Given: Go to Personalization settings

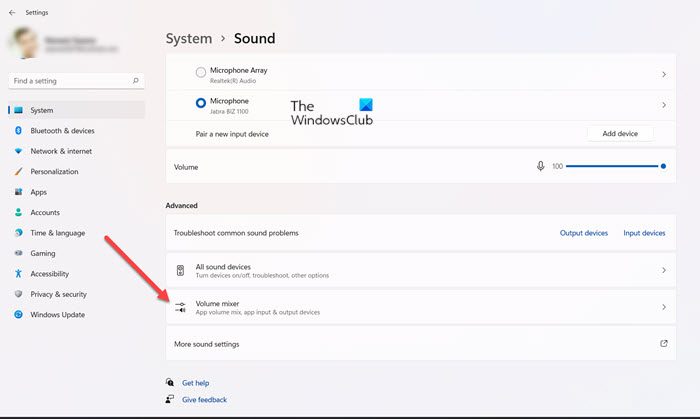Looking at the screenshot, I should click(54, 171).
